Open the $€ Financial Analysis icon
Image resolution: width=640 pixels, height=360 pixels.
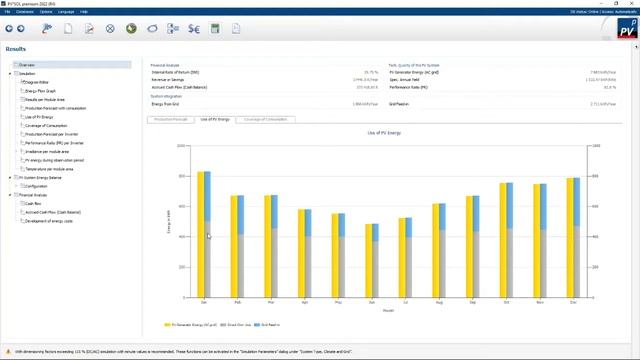(194, 29)
